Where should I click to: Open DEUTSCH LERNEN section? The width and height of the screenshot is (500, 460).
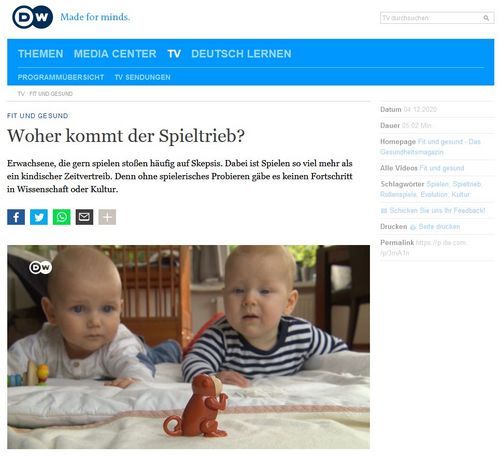coord(241,54)
